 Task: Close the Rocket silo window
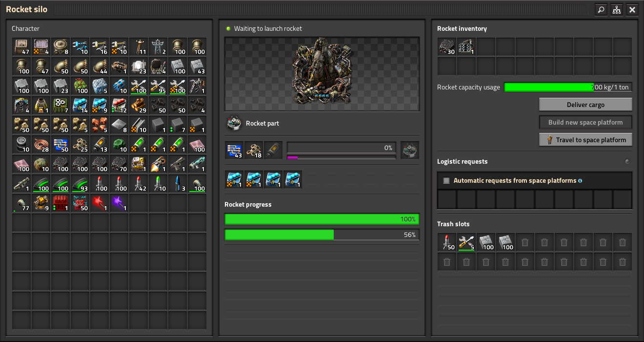tap(632, 9)
